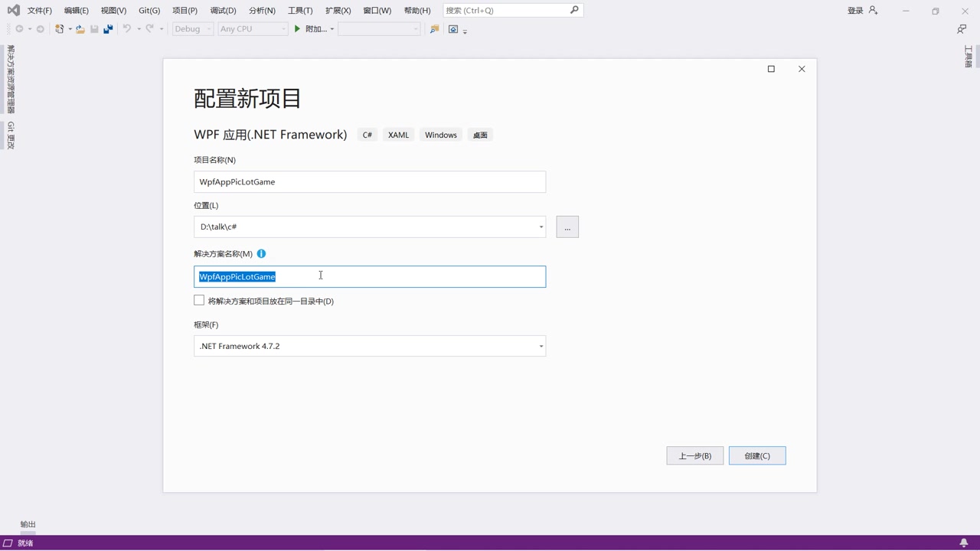The image size is (980, 551).
Task: Click the green start attach play icon
Action: [x=297, y=29]
